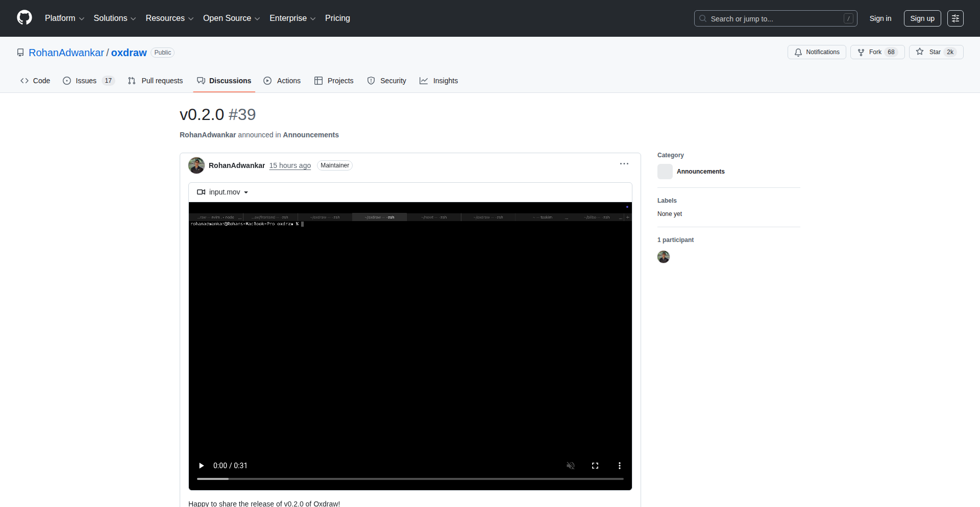980x507 pixels.
Task: Enter video fullscreen mode
Action: coord(595,466)
